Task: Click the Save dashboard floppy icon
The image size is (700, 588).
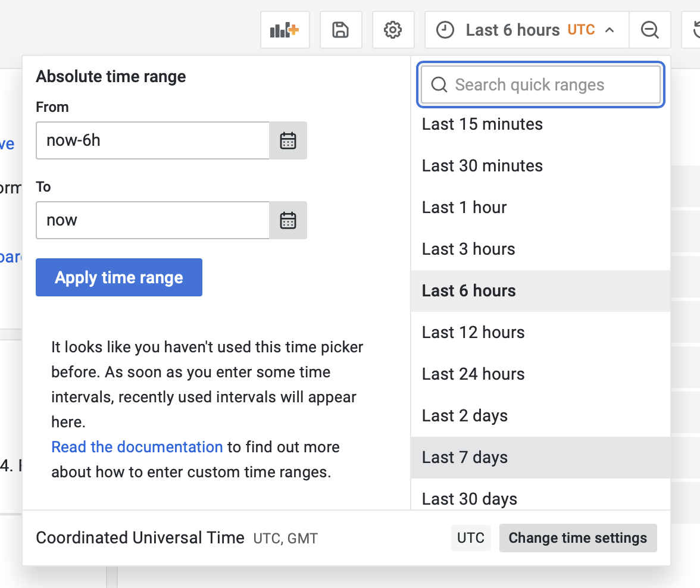Action: tap(340, 30)
